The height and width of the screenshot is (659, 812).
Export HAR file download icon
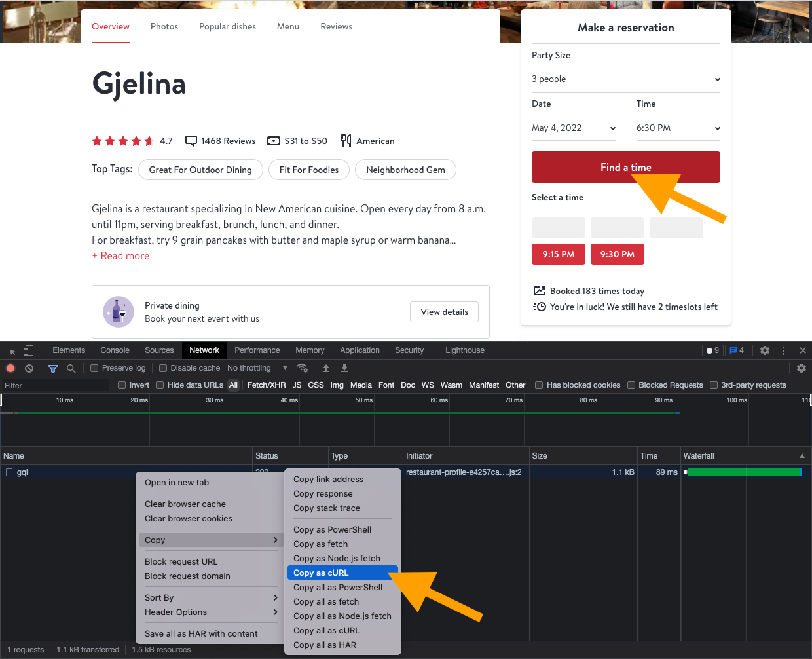pyautogui.click(x=344, y=368)
